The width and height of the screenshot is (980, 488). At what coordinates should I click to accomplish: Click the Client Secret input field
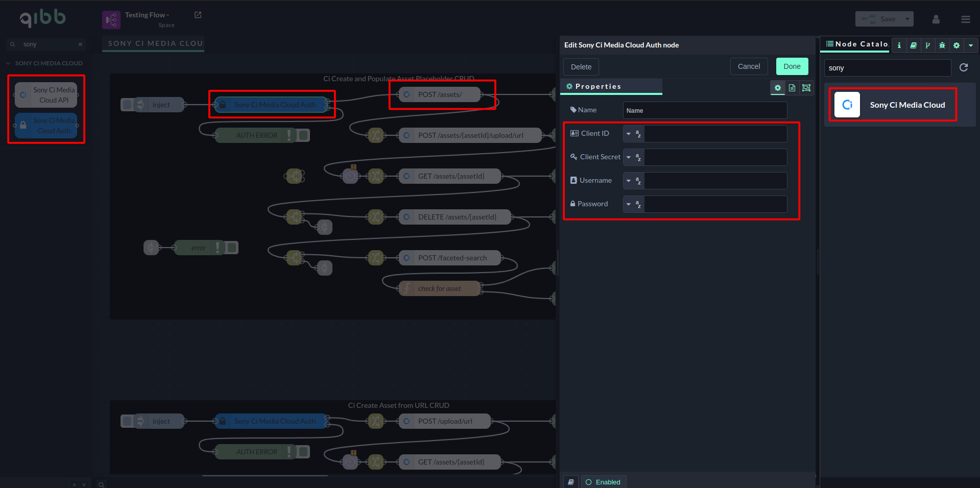coord(715,157)
